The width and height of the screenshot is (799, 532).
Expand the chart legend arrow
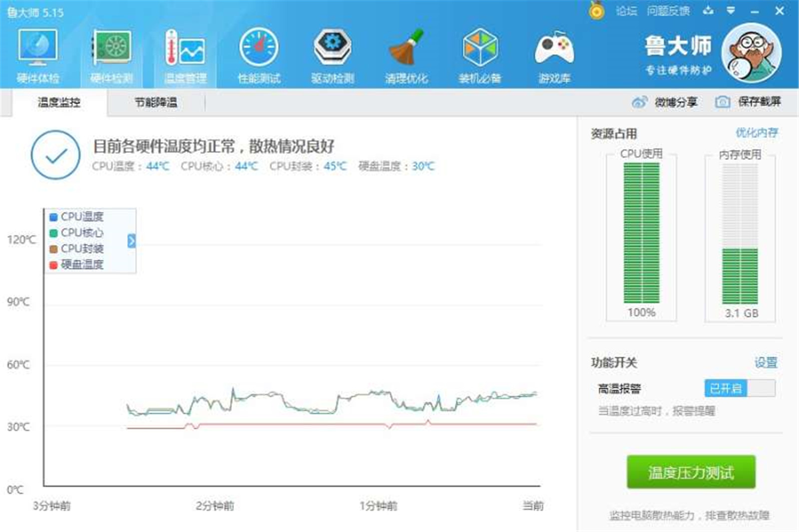130,241
